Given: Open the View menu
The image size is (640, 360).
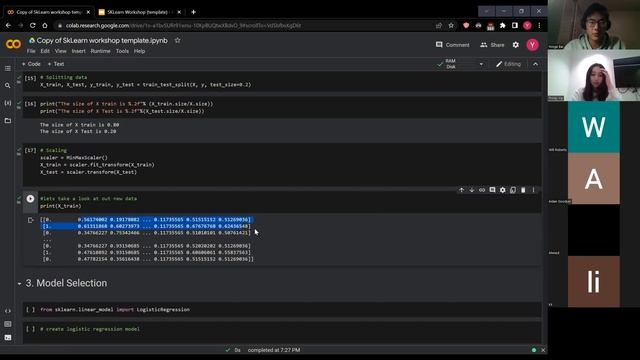Looking at the screenshot, I should pos(60,51).
